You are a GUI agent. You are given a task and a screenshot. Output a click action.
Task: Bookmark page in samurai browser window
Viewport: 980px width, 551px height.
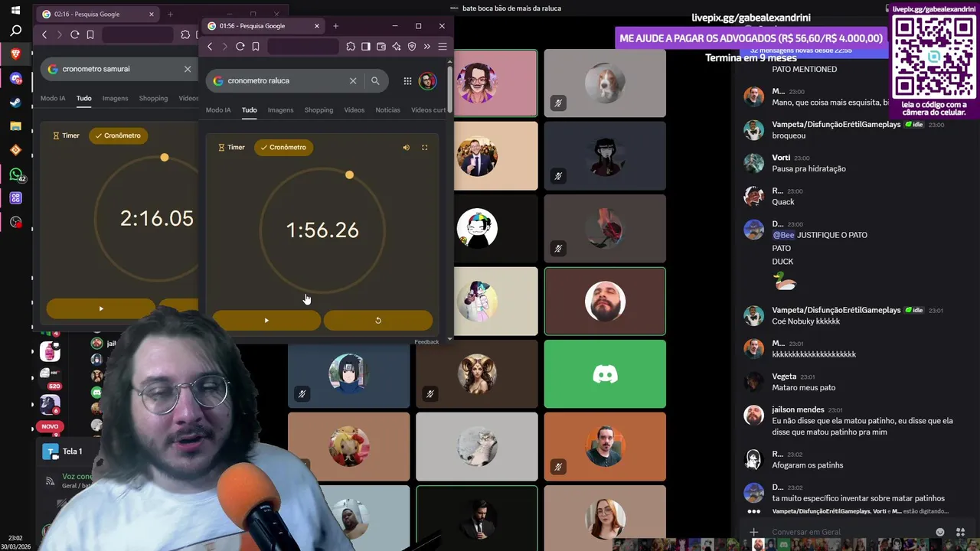90,34
